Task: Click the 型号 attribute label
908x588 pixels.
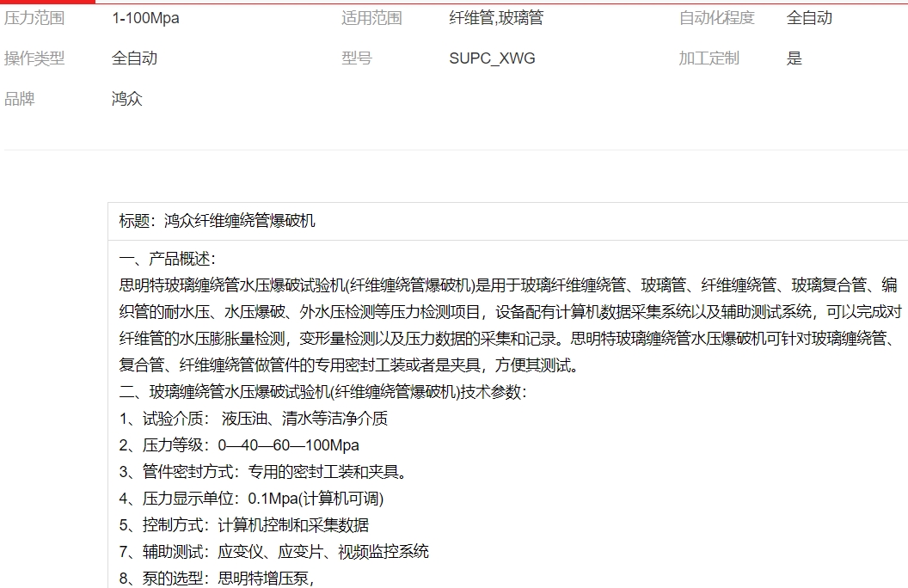Action: point(357,58)
